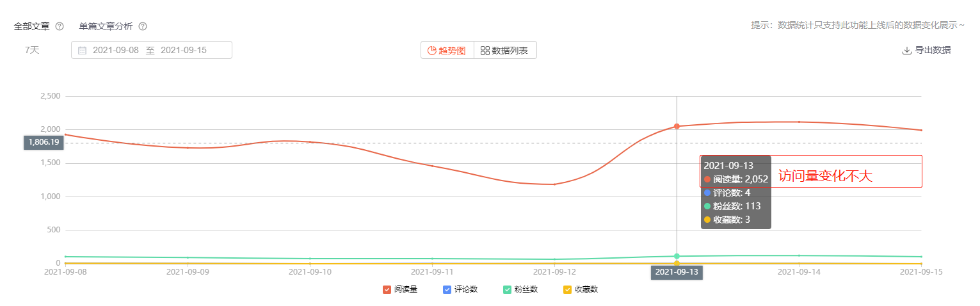Click the download icon for 导出数据
Viewport: 980px width, 306px height.
point(906,51)
